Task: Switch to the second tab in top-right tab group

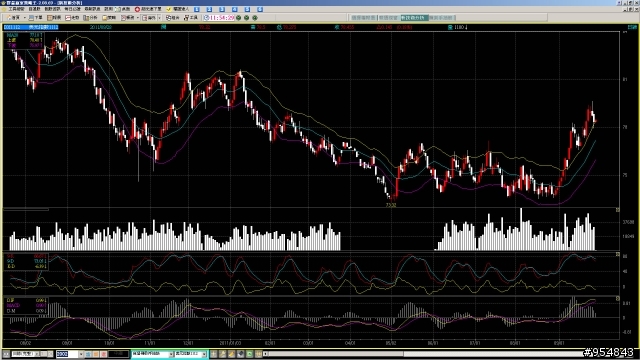Action: click(389, 18)
